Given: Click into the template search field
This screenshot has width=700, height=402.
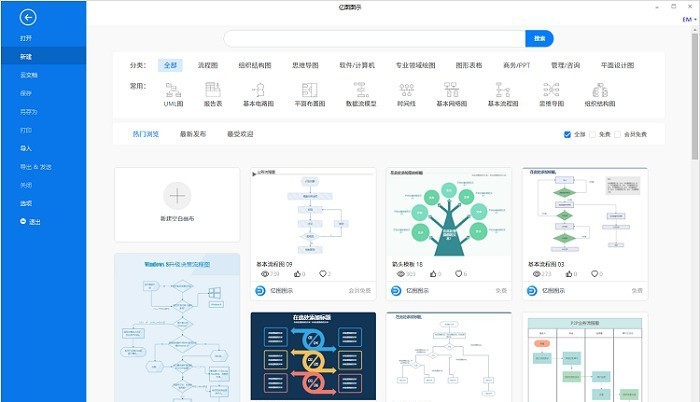Looking at the screenshot, I should (374, 39).
